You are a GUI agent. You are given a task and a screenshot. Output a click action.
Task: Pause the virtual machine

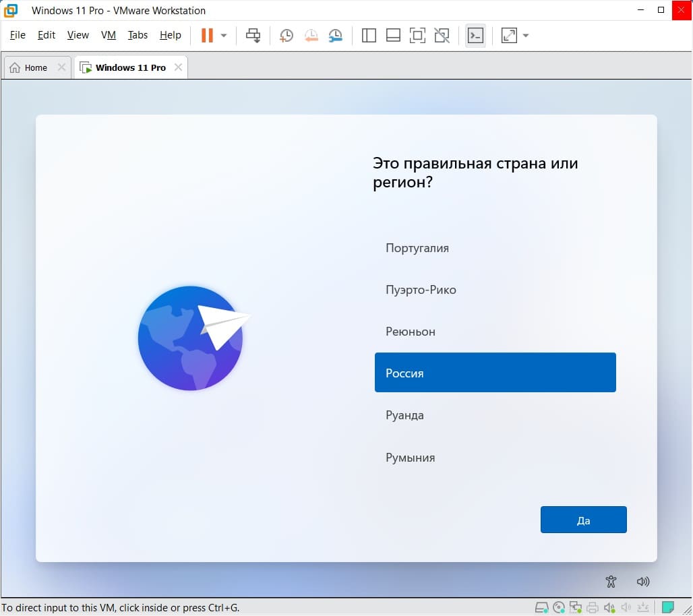pos(207,35)
